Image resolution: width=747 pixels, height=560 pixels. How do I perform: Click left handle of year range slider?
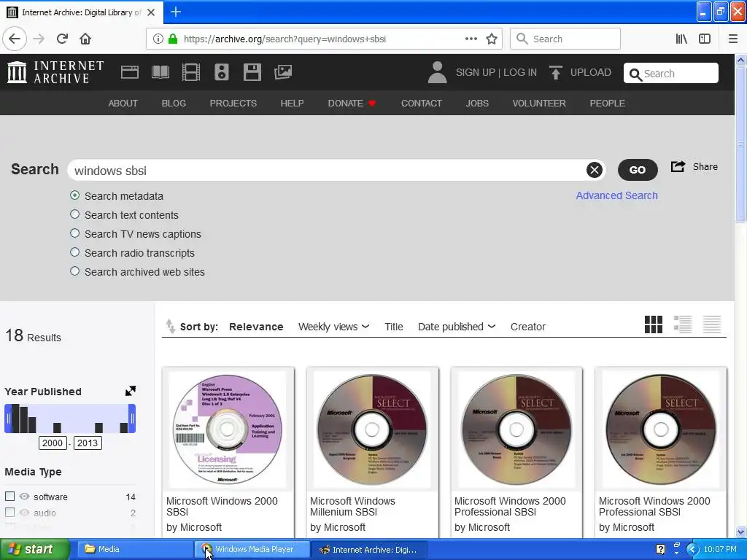click(x=7, y=419)
